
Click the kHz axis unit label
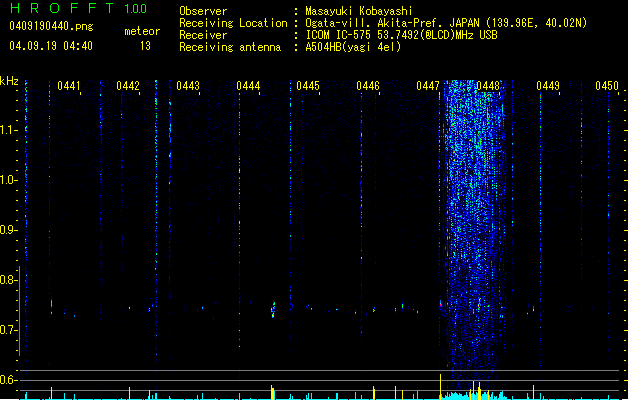coord(9,81)
